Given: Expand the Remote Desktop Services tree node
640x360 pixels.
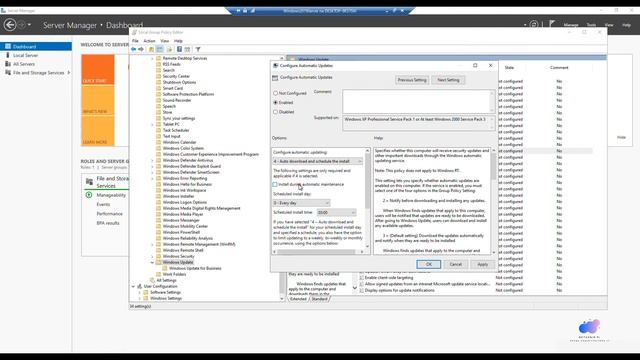Looking at the screenshot, I should tap(152, 58).
